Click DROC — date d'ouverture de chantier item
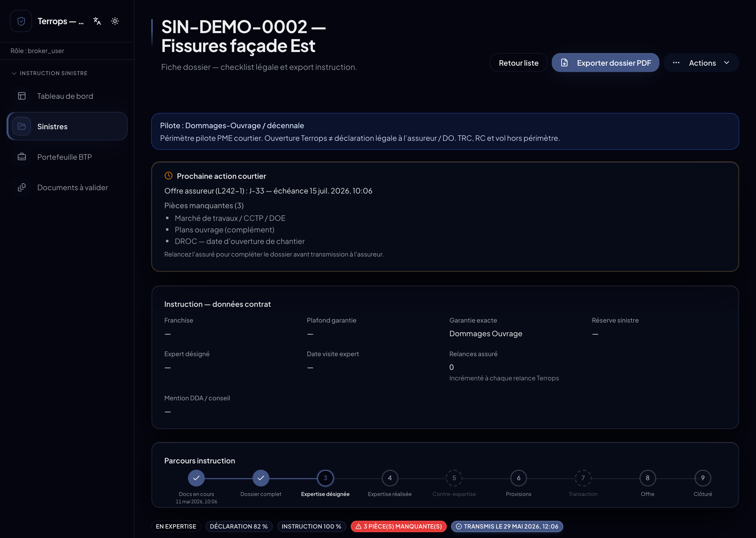Screen dimensions: 756x538 [x=240, y=241]
